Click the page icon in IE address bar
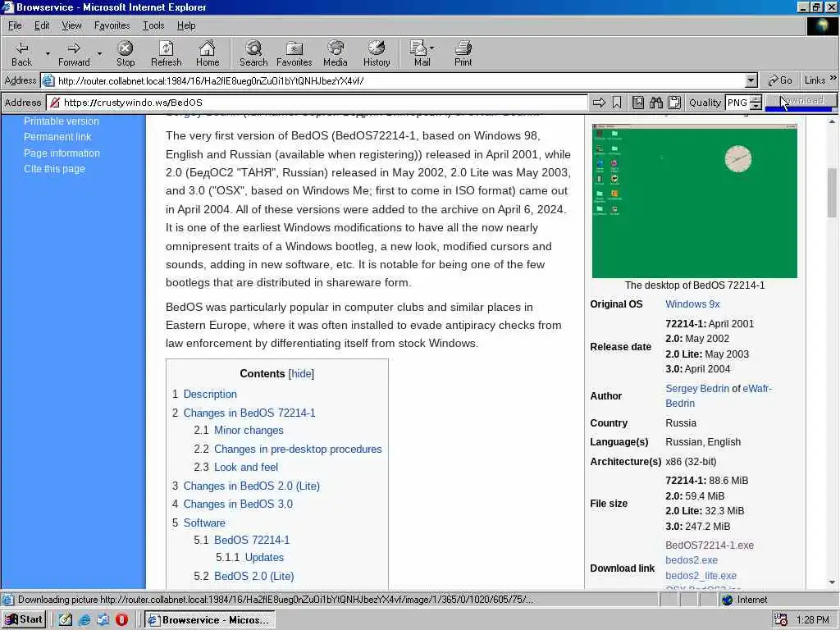The height and width of the screenshot is (630, 840). [x=48, y=81]
